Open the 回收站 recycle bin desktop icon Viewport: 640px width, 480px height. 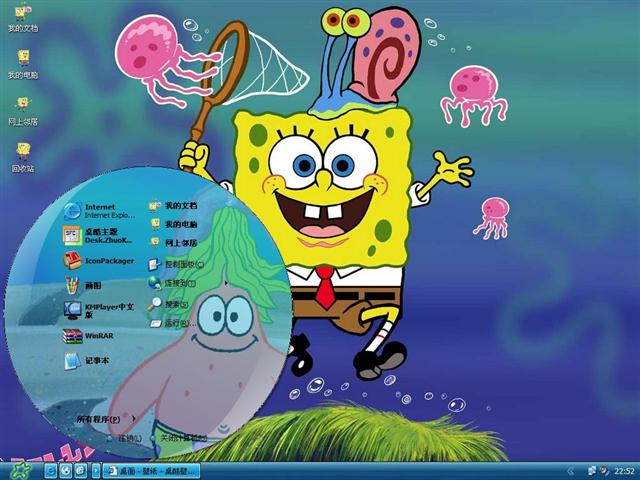[23, 158]
